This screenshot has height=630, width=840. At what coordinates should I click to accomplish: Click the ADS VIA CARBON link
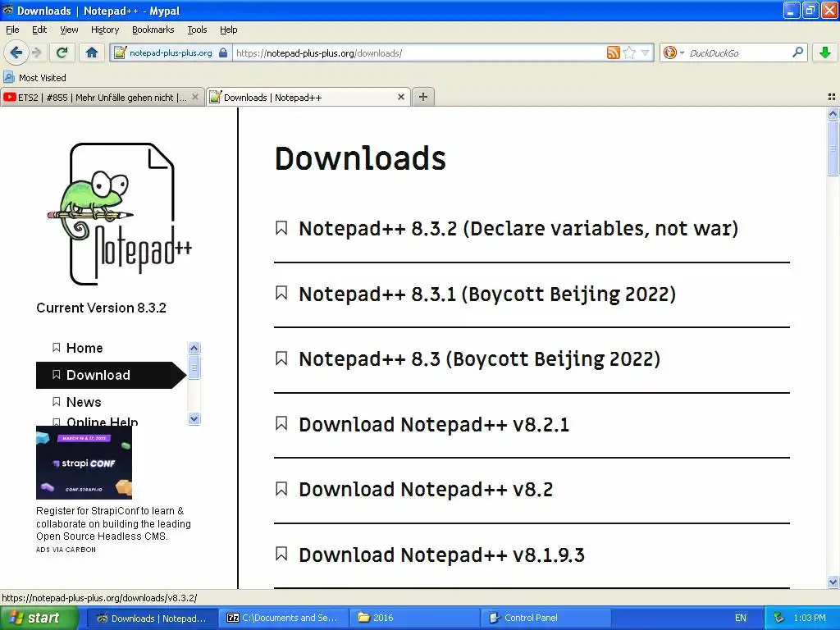66,550
